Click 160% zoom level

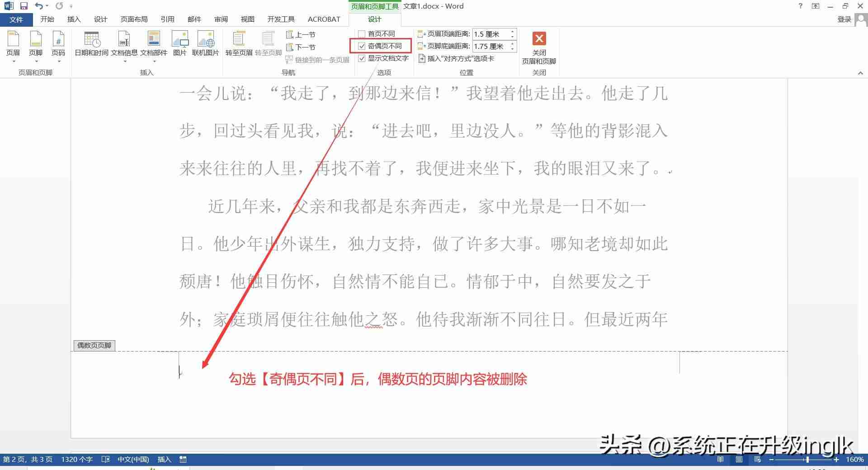(x=854, y=459)
